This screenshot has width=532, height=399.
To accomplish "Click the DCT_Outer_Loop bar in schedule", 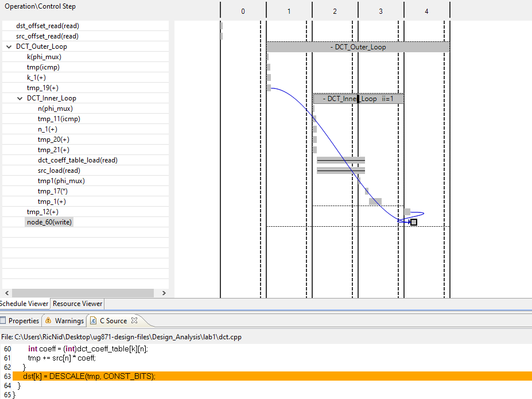I will click(x=358, y=47).
